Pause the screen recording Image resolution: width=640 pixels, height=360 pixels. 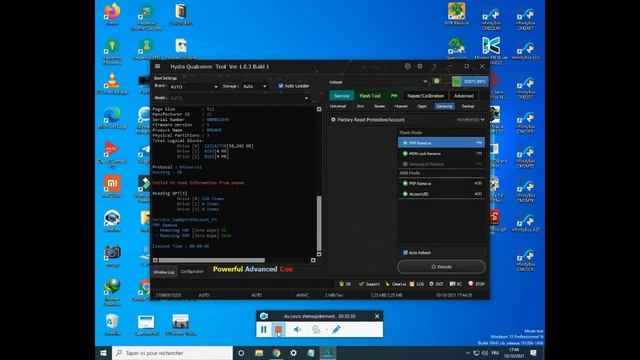point(264,329)
